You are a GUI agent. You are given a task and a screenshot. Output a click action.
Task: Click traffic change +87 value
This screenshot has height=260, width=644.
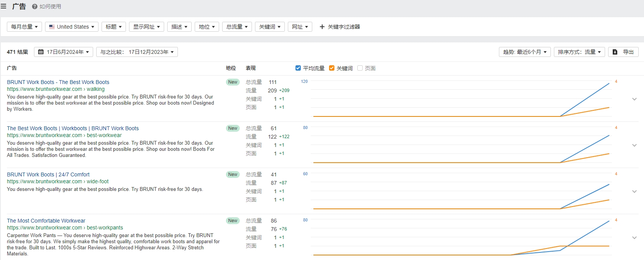[283, 183]
